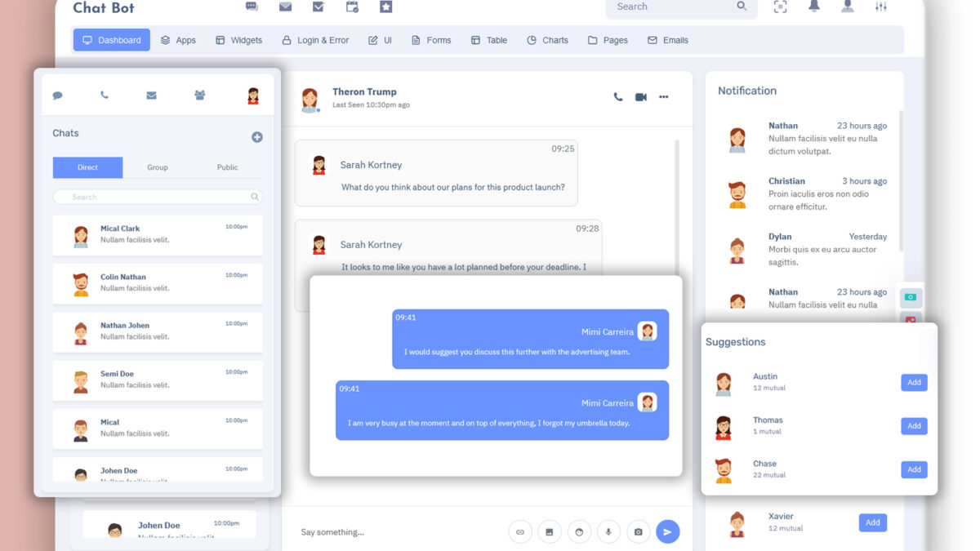Click the phone icon in chat sidebar header
The image size is (980, 551).
105,95
